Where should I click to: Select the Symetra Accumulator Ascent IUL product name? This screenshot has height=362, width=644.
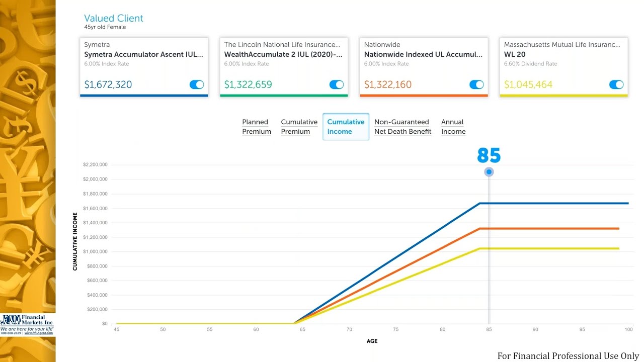pos(144,54)
